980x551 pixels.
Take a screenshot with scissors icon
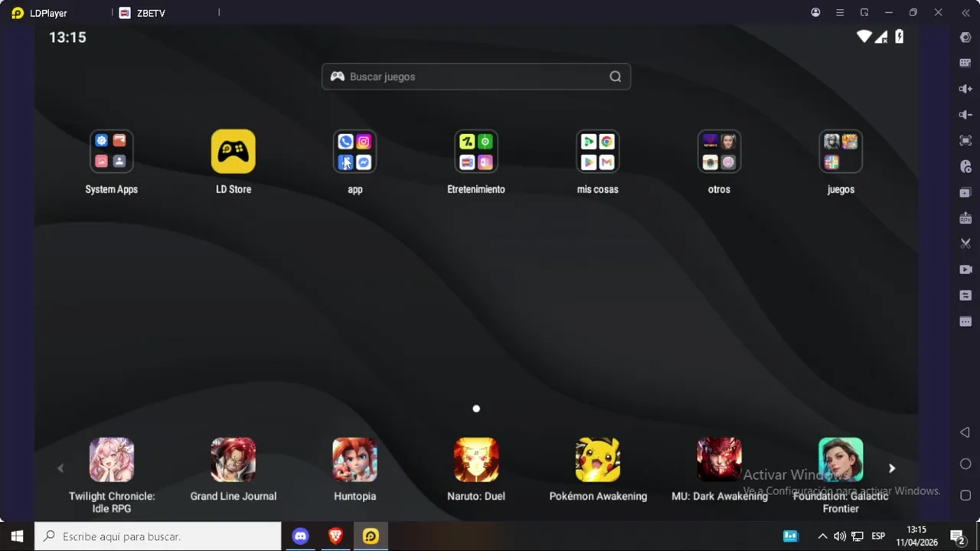pos(965,243)
